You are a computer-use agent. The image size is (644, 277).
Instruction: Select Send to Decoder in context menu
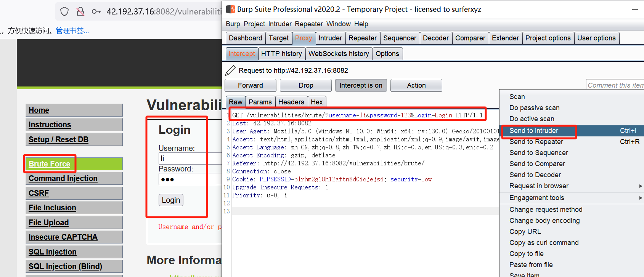point(572,175)
